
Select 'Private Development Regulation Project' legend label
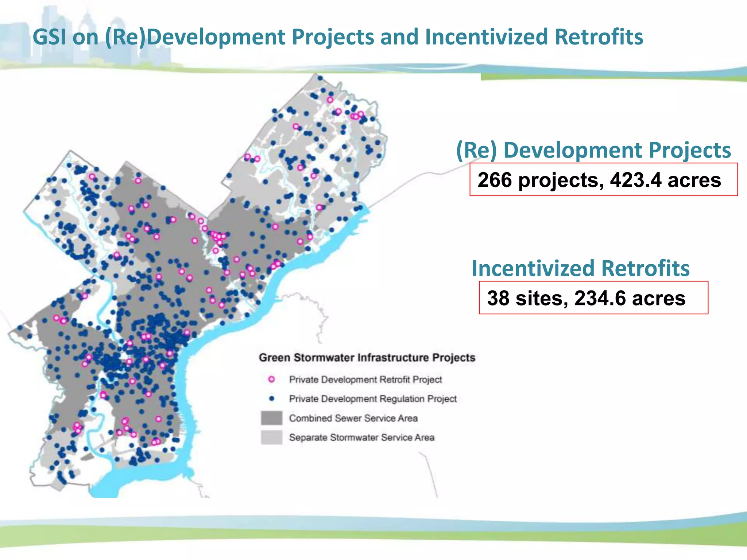point(373,399)
